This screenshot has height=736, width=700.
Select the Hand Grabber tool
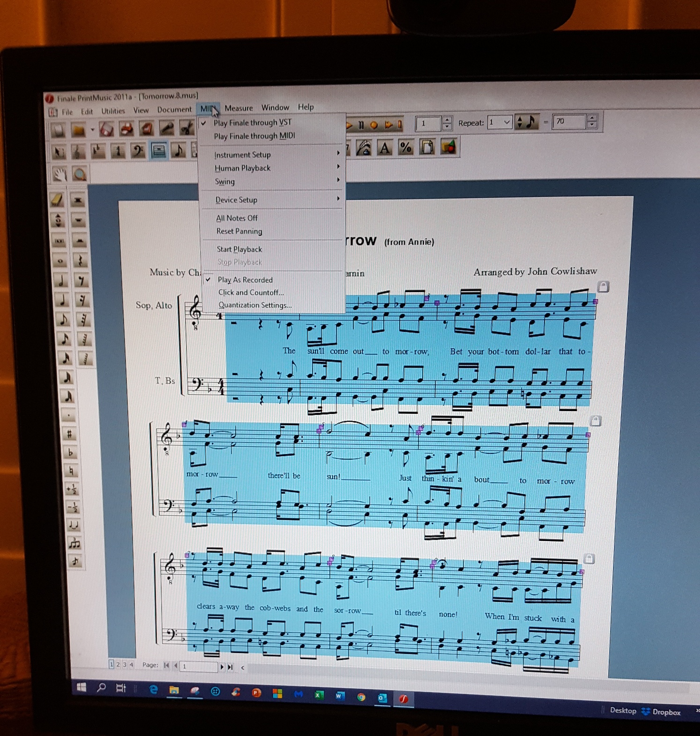click(59, 175)
